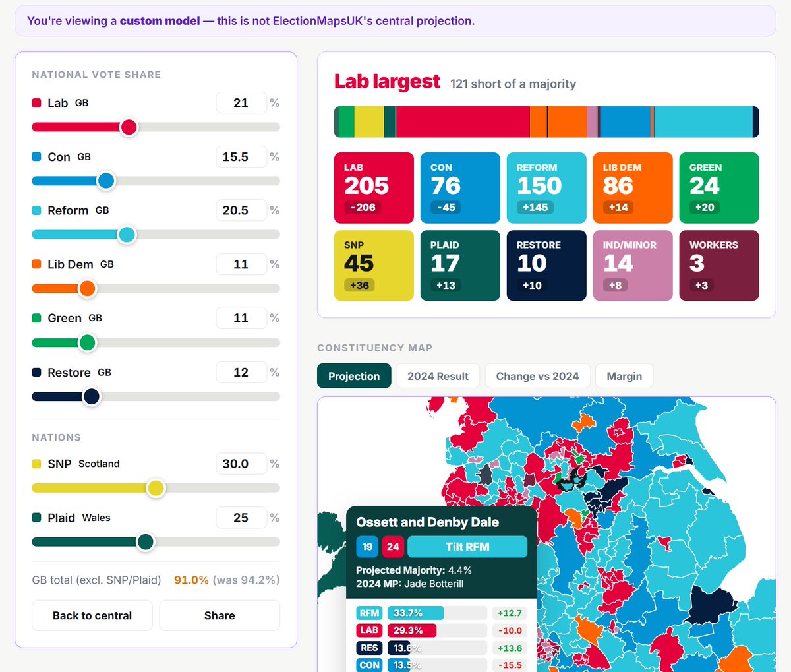Click the Restore navy color square
The image size is (791, 672).
point(37,373)
